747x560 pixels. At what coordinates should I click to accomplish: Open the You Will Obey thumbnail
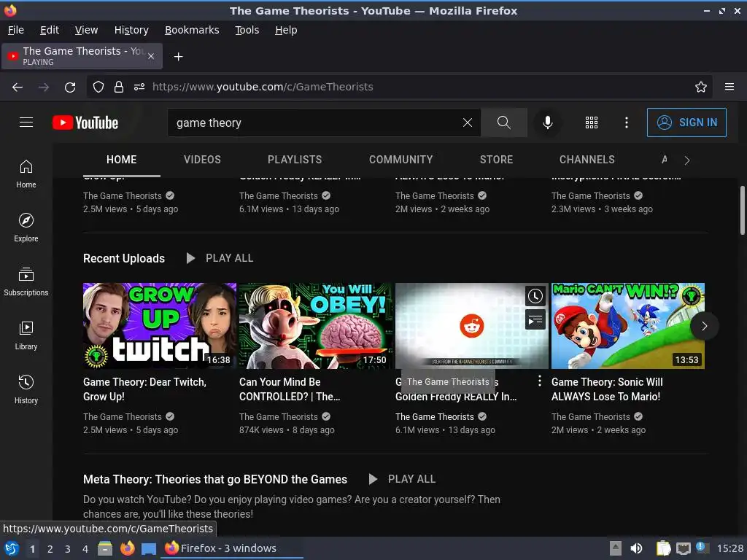click(315, 326)
